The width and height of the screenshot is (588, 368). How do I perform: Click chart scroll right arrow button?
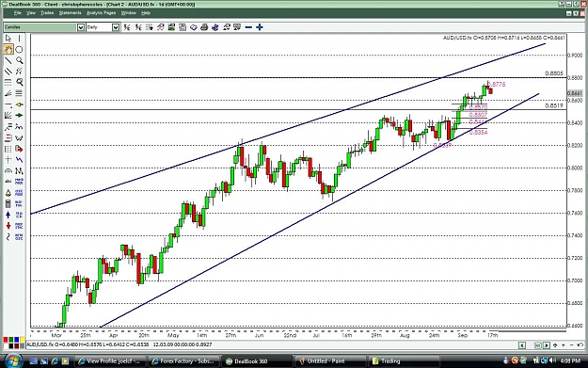(547, 345)
